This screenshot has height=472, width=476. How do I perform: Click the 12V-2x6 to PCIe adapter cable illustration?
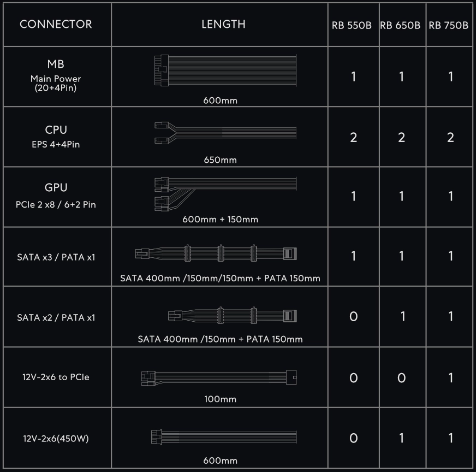(x=218, y=376)
